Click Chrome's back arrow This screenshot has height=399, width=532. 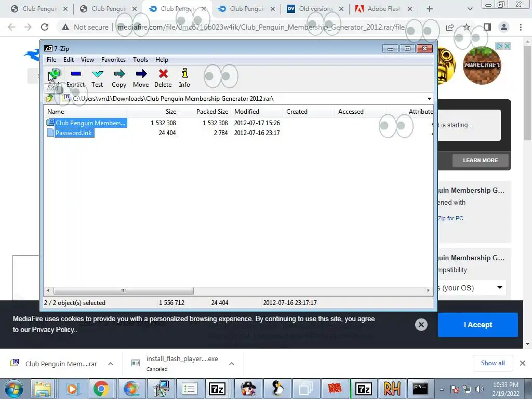tap(11, 27)
